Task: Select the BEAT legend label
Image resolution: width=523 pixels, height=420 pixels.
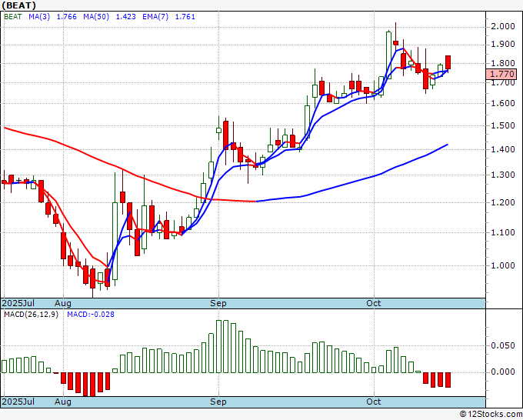Action: point(12,17)
